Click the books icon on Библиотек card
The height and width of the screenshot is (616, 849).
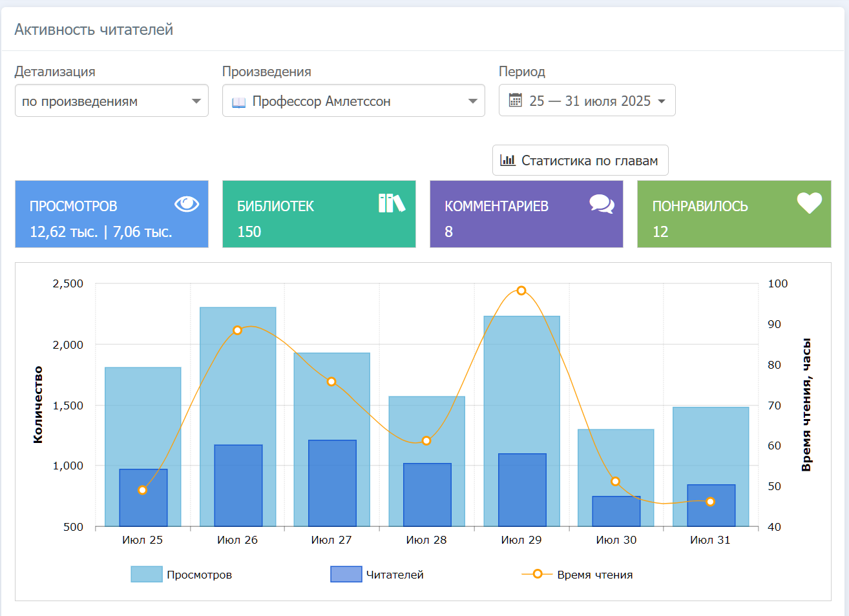pos(392,203)
